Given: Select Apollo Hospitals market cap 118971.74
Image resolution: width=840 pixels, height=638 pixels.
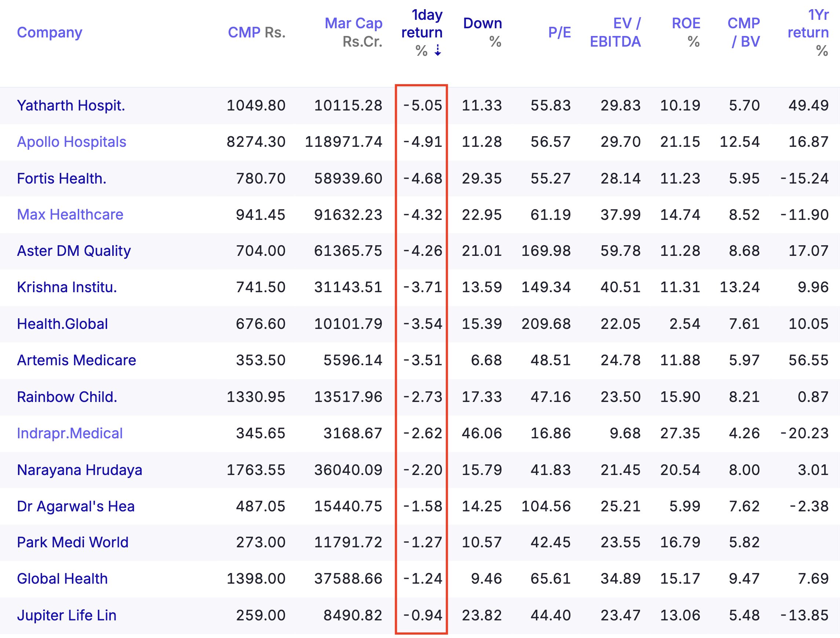Looking at the screenshot, I should (343, 142).
